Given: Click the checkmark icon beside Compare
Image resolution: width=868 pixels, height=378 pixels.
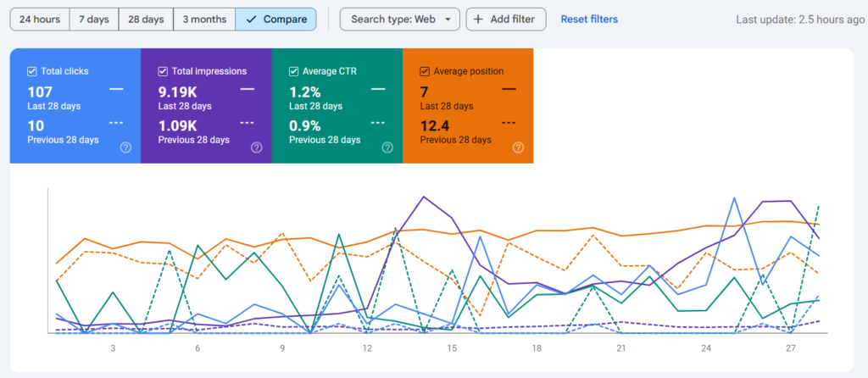Looking at the screenshot, I should pyautogui.click(x=251, y=19).
